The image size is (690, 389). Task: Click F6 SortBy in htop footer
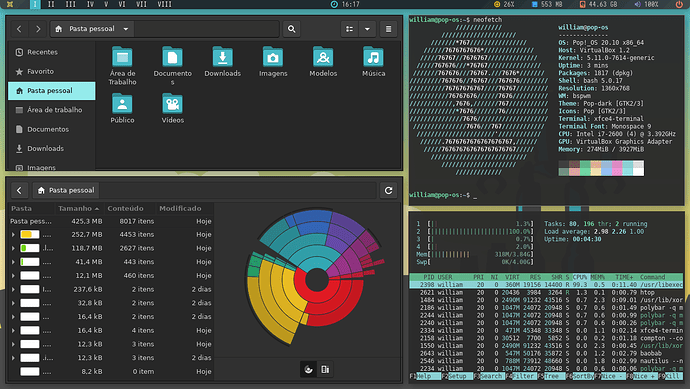pyautogui.click(x=580, y=377)
